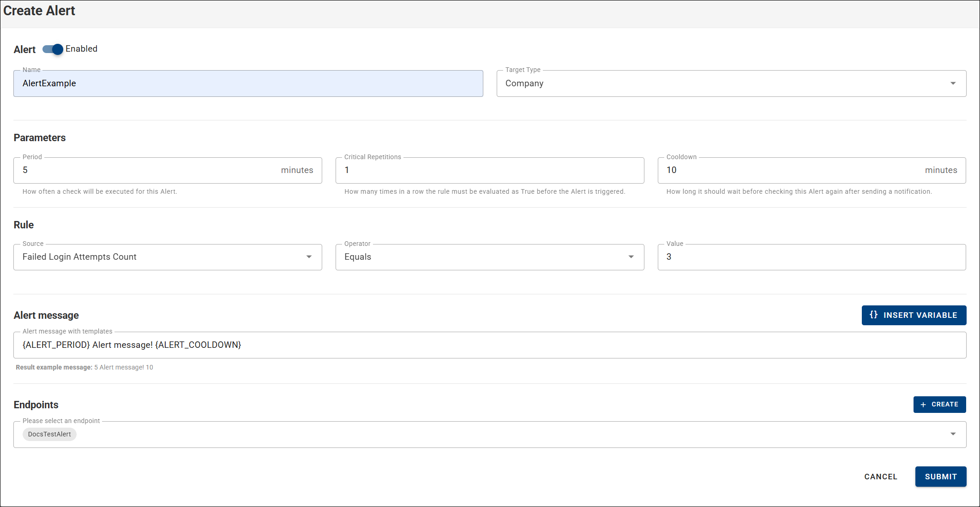Click the Create Alert page title

point(39,11)
